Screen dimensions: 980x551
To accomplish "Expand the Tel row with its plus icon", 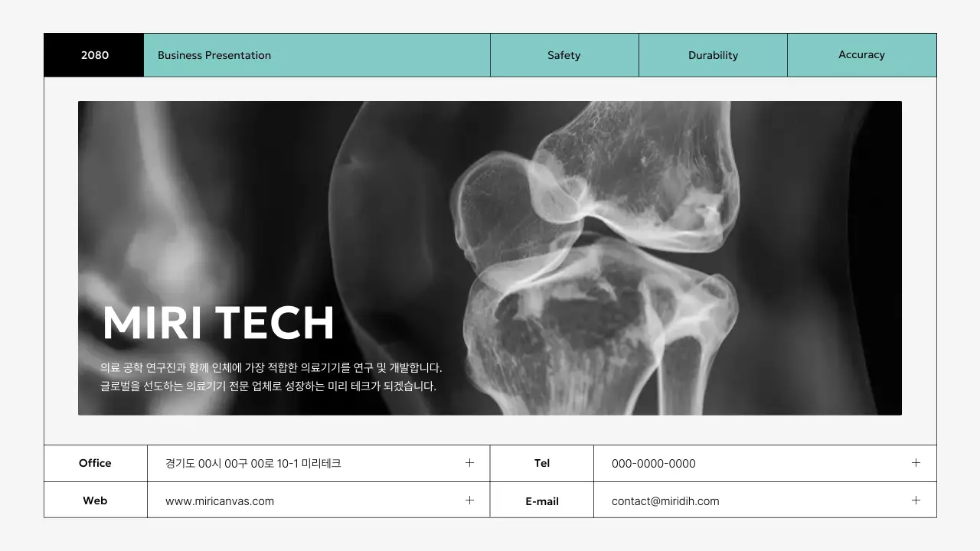I will (x=916, y=463).
